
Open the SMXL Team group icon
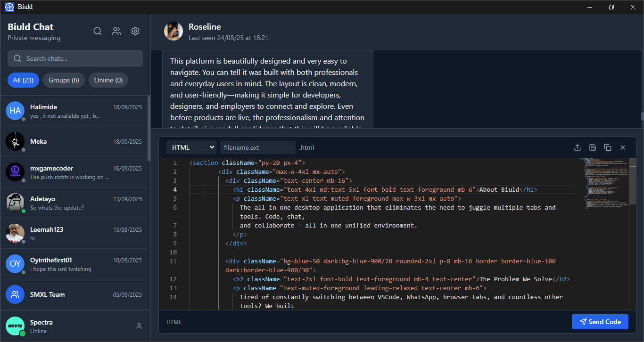click(15, 294)
